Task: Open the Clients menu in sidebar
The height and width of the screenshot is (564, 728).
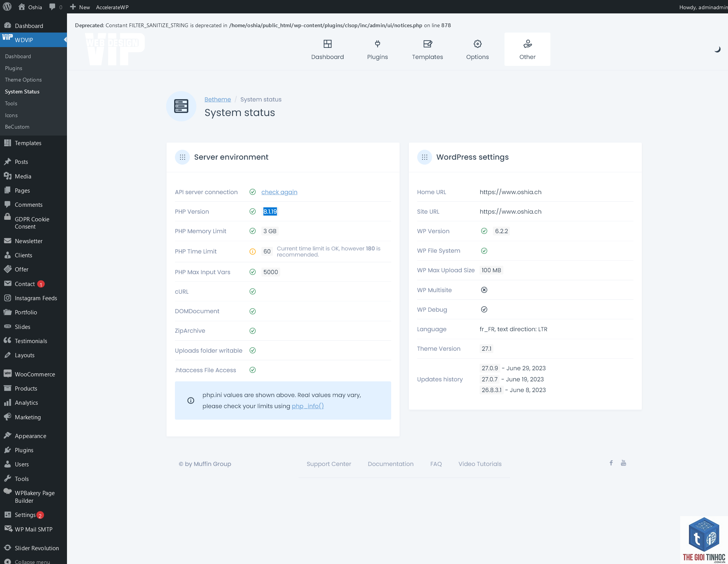Action: pos(33,255)
